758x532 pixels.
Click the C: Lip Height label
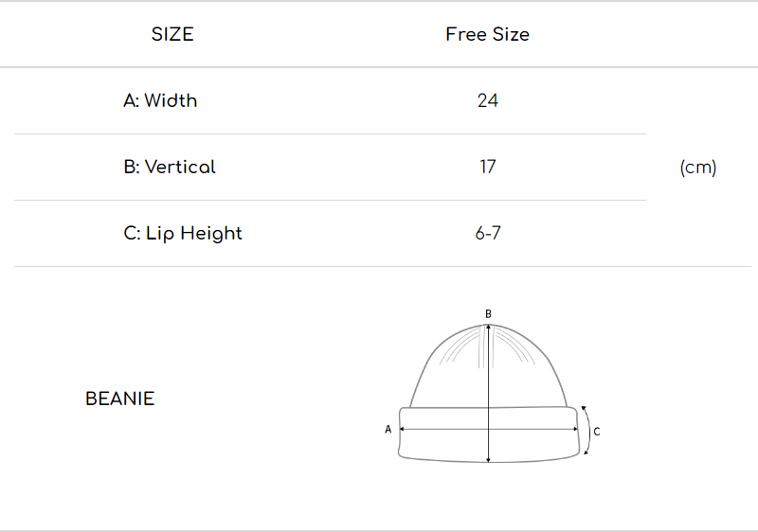coord(183,233)
